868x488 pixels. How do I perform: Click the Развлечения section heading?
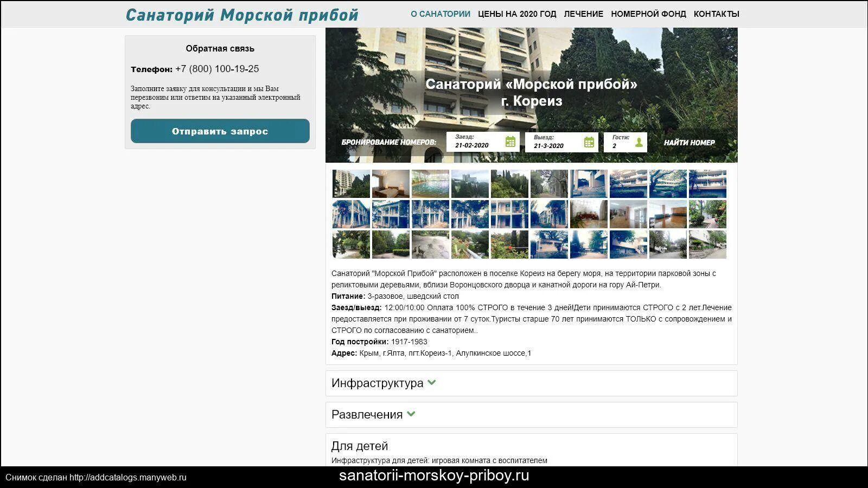coord(367,414)
